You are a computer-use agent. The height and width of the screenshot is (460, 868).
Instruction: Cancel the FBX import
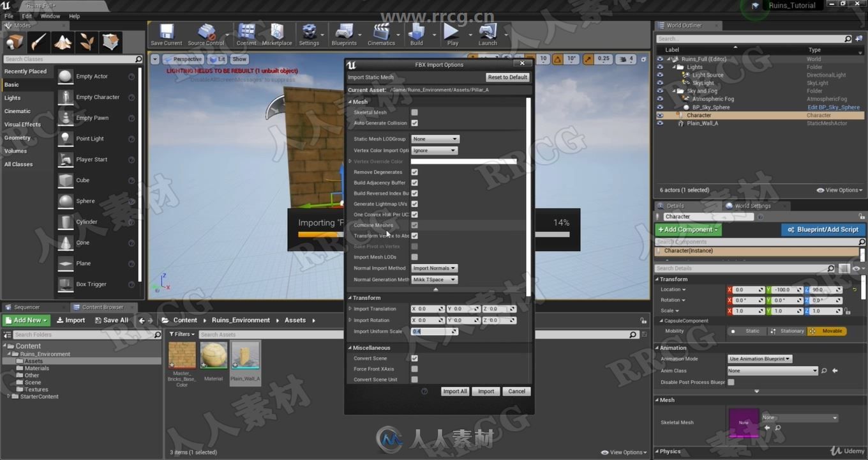(517, 392)
